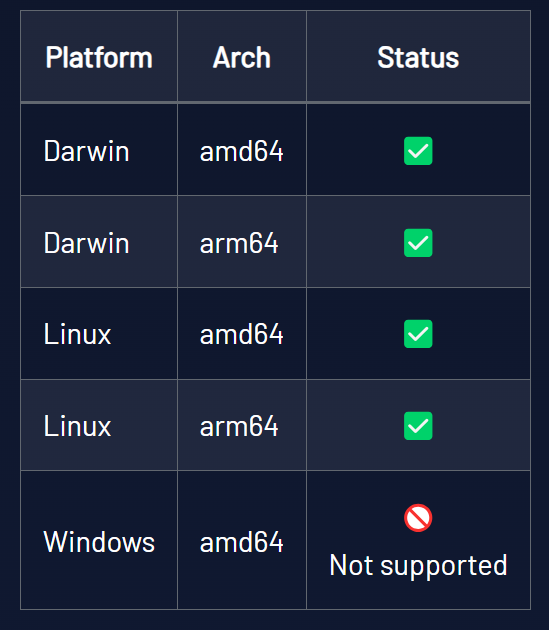Viewport: 549px width, 630px height.
Task: Click Darwin in the amd64 row
Action: [x=86, y=151]
